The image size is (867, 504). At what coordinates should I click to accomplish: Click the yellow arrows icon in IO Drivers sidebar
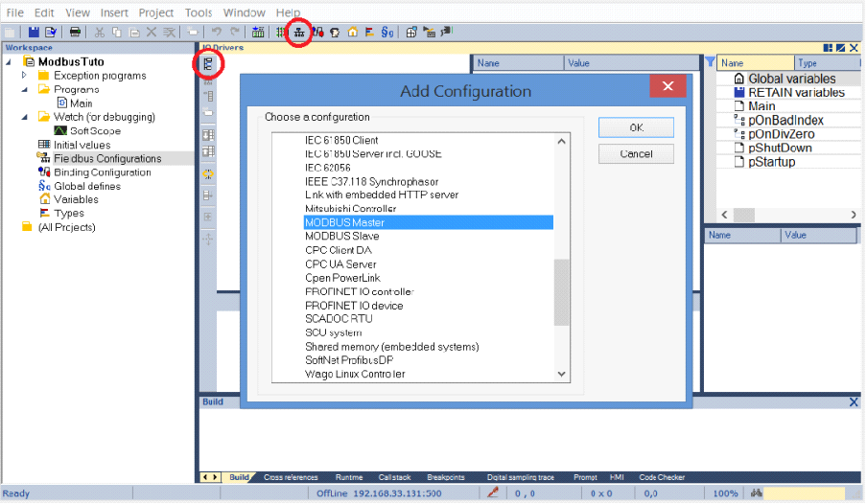(208, 174)
